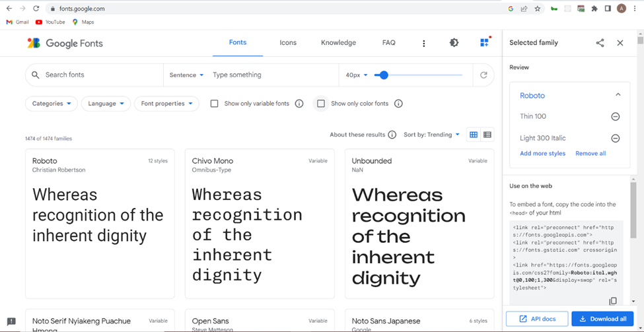Click the Search fonts input field
Viewport: 644px width, 332px height.
pyautogui.click(x=99, y=75)
